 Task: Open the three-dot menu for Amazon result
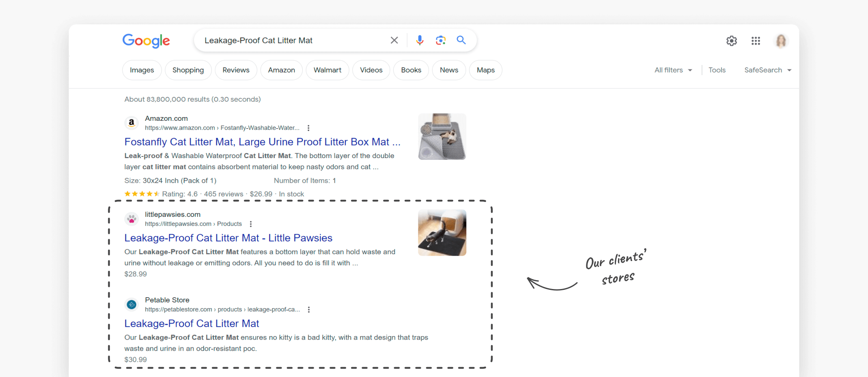tap(308, 128)
